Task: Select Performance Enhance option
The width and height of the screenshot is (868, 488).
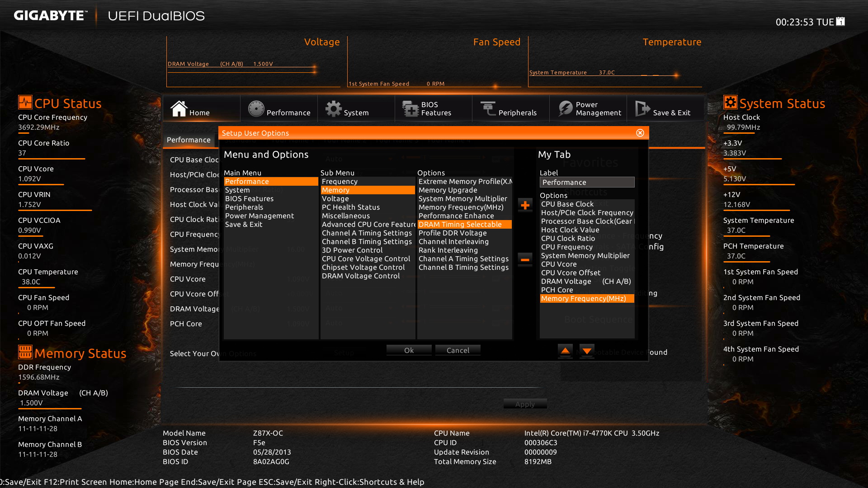Action: click(x=464, y=216)
